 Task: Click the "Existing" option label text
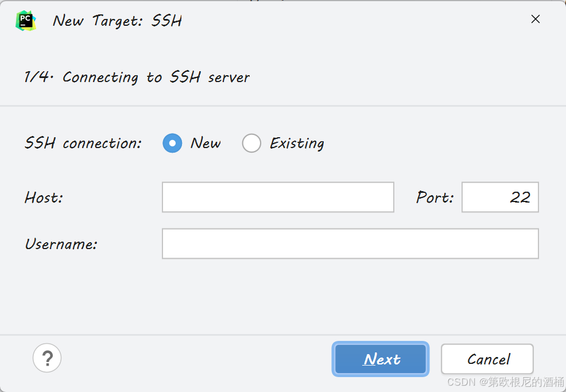[297, 143]
